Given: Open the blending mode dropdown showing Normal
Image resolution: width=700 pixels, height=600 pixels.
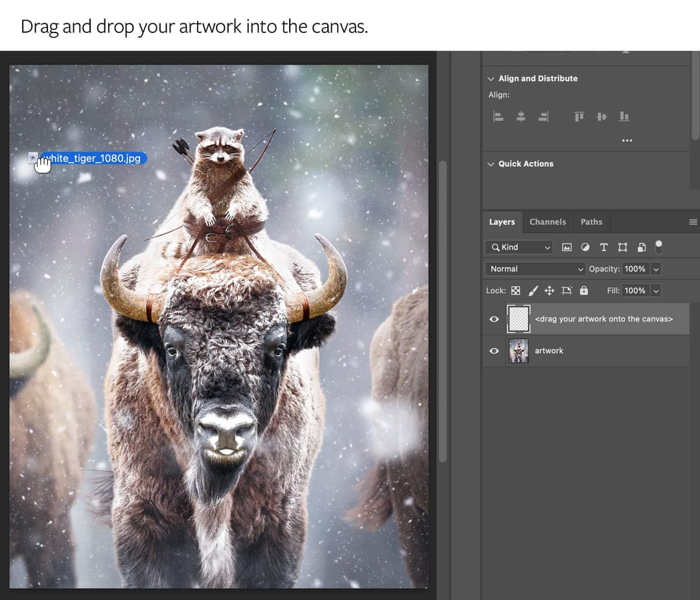Looking at the screenshot, I should pyautogui.click(x=534, y=268).
